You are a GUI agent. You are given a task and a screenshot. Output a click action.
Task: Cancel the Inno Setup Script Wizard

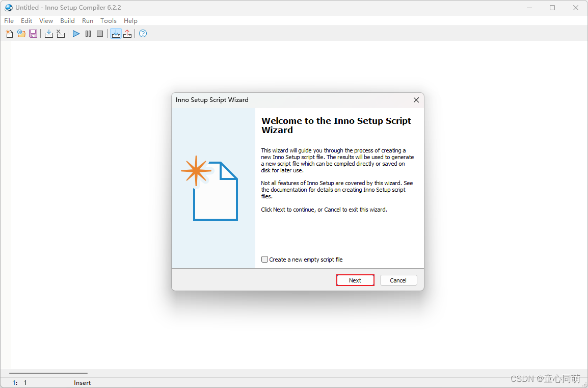398,280
